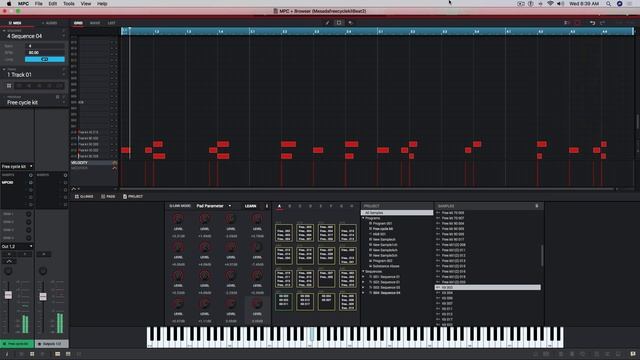Click the automation curve icon below velocity lane
This screenshot has height=360, width=640.
[x=74, y=189]
